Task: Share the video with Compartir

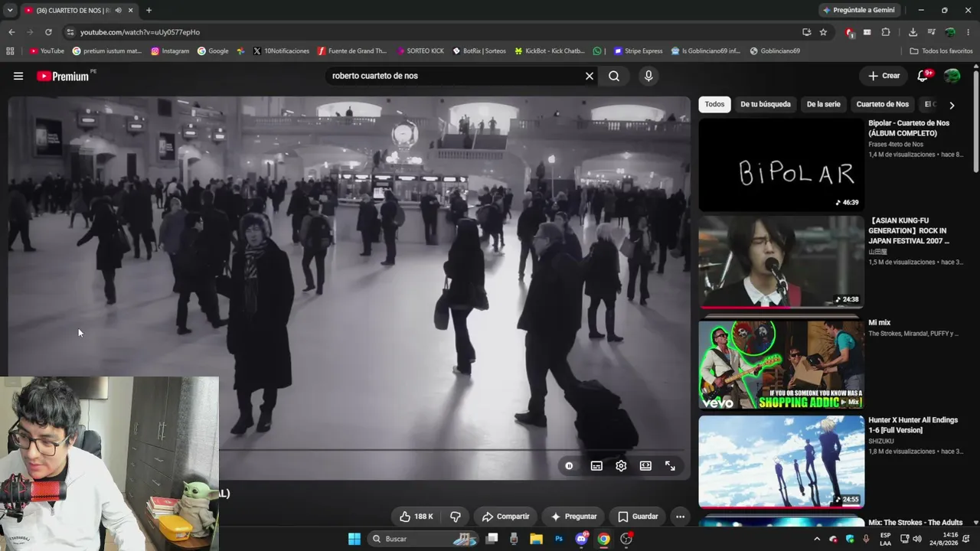Action: click(505, 517)
